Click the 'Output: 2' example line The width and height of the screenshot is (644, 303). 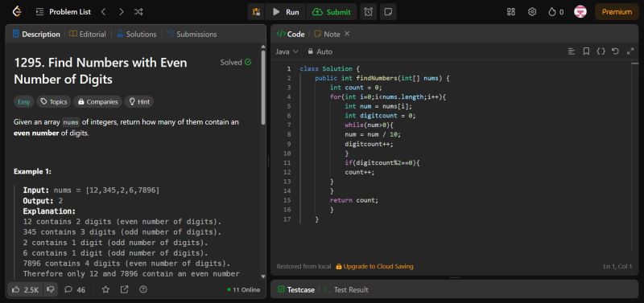43,201
